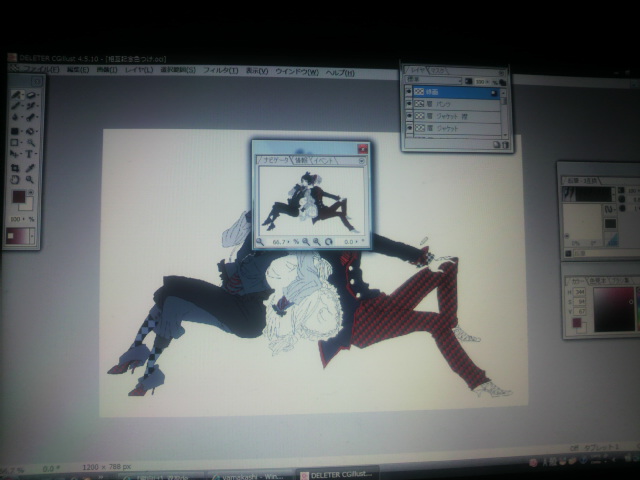640x480 pixels.
Task: Open the 表示(V) menu
Action: coord(257,71)
